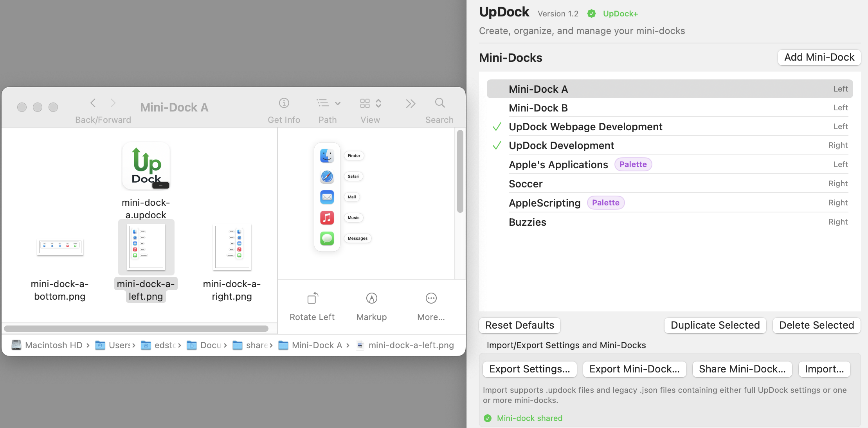The height and width of the screenshot is (428, 868).
Task: Select the Mini-Dock A row
Action: point(670,89)
